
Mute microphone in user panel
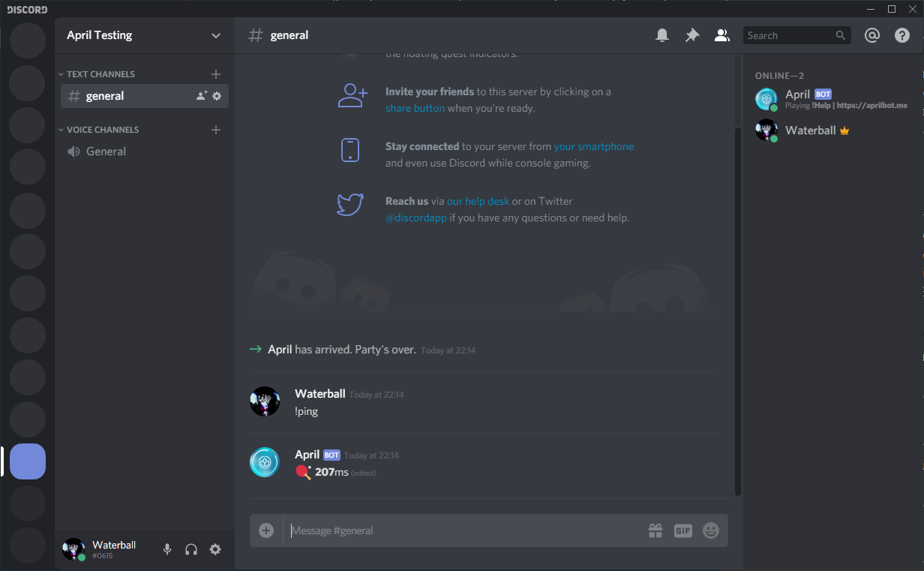coord(167,549)
